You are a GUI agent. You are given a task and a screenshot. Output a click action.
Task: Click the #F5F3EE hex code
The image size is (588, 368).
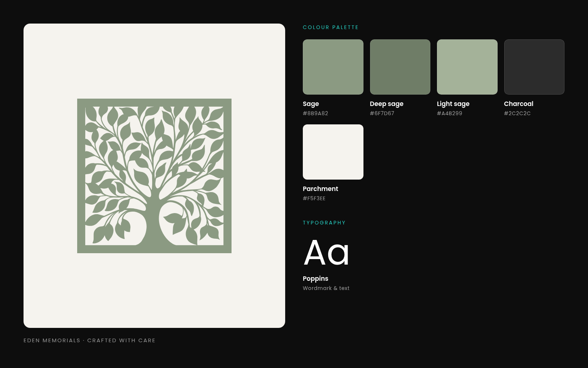tap(314, 198)
